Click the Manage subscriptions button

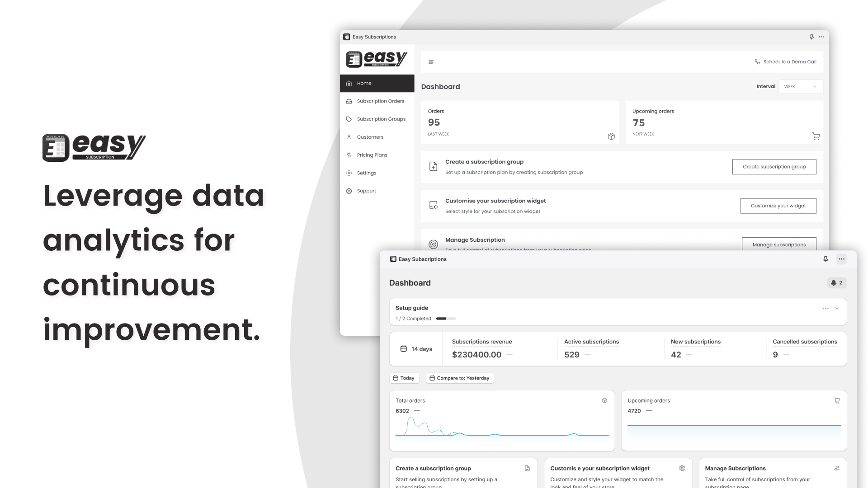pos(779,244)
